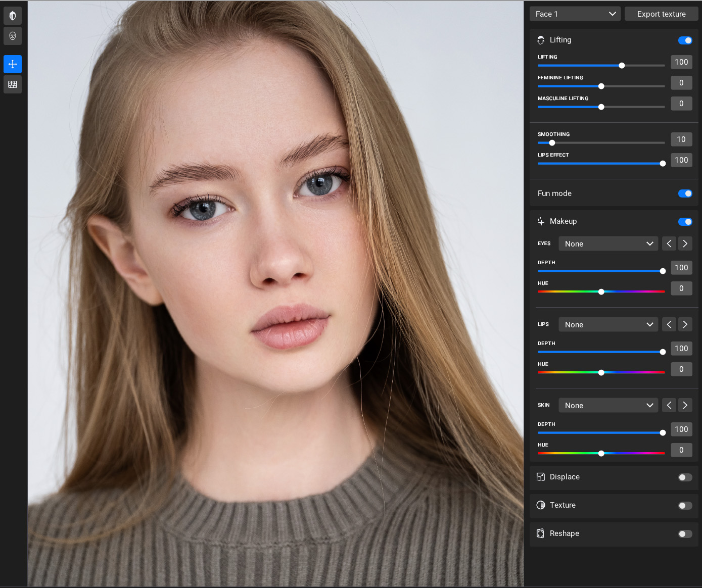
Task: Click the Makeup sparkle icon
Action: point(541,221)
